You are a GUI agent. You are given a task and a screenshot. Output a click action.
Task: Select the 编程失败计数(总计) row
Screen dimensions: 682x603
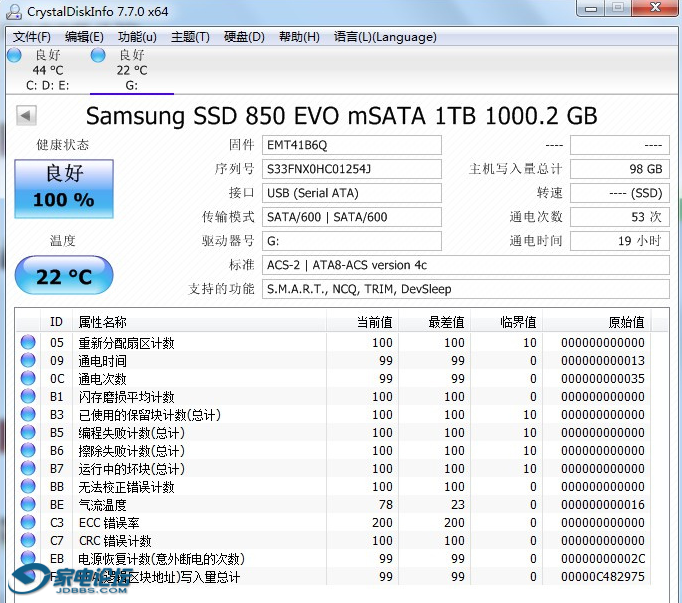point(334,432)
